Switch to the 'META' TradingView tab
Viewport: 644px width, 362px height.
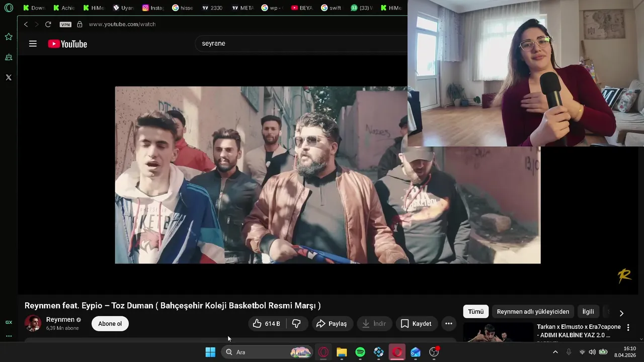pyautogui.click(x=242, y=8)
